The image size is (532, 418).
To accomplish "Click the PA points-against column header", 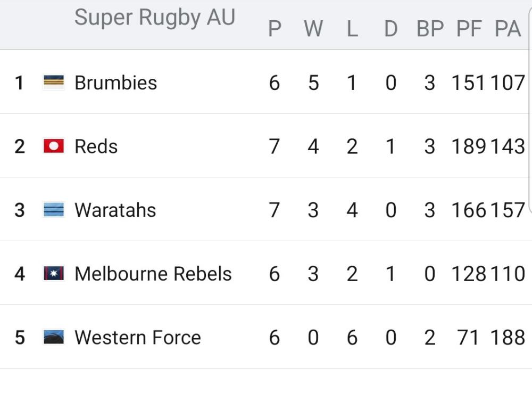I will point(508,29).
